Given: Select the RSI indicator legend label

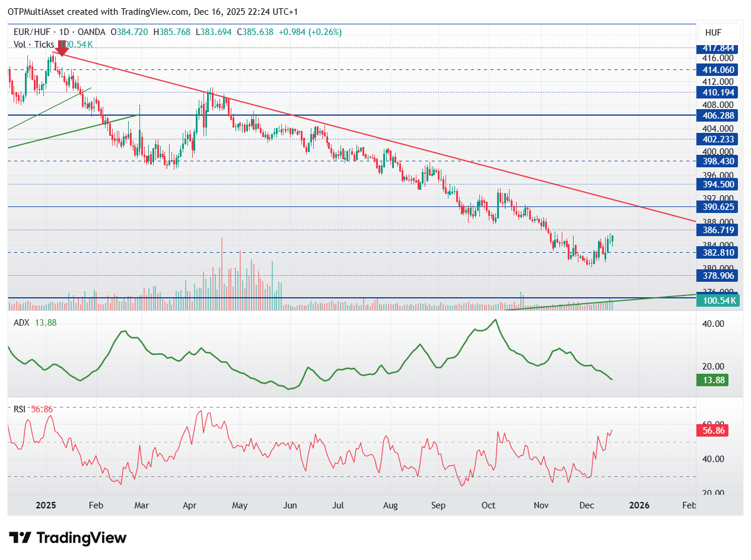Looking at the screenshot, I should tap(20, 408).
